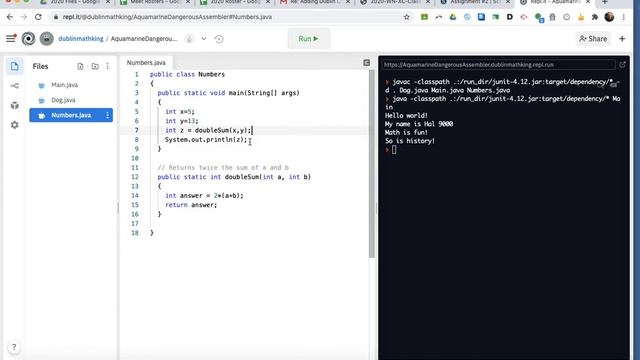
Task: Toggle the editor layout pane icon
Action: (x=367, y=62)
